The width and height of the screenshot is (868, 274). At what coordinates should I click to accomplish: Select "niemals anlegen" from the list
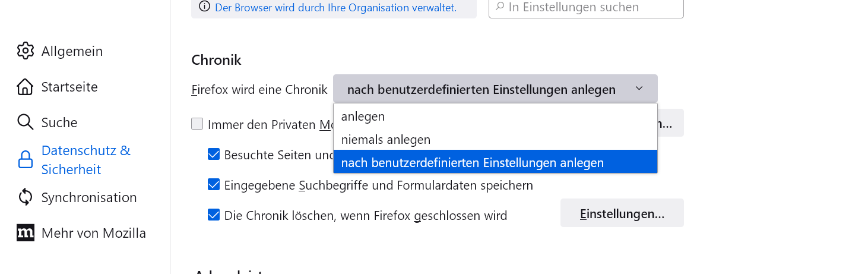(386, 140)
